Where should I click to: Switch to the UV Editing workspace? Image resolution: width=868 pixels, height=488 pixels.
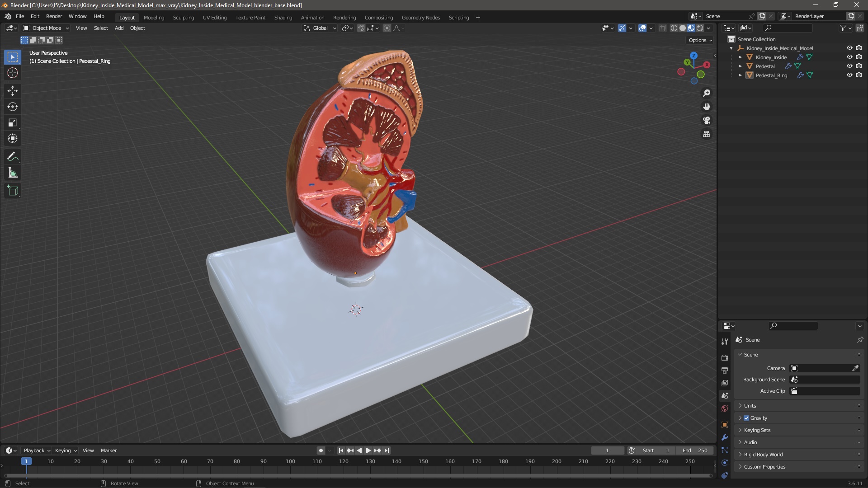(x=214, y=18)
